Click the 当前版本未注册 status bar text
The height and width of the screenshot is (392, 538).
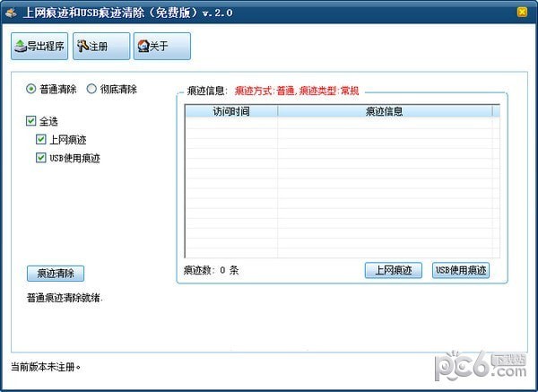click(46, 367)
